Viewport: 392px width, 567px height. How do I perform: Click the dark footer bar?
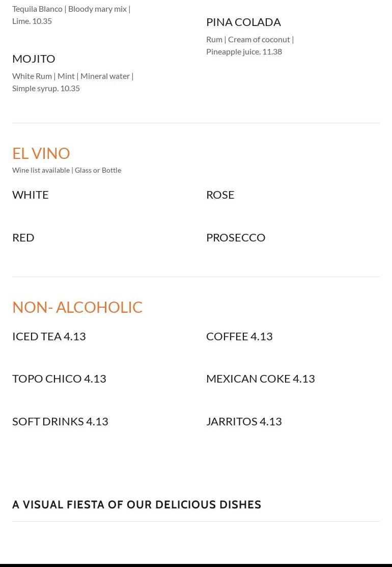196,565
